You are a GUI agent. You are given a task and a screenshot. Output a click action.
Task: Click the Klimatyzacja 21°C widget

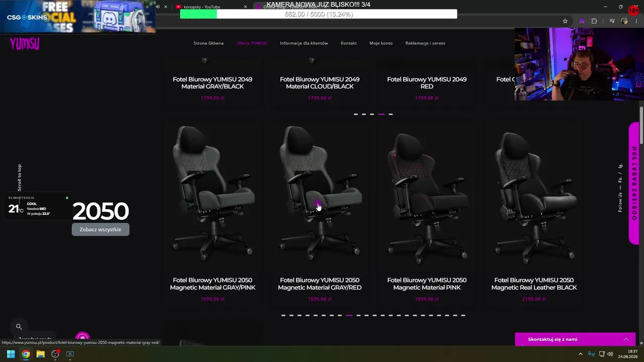tap(37, 206)
